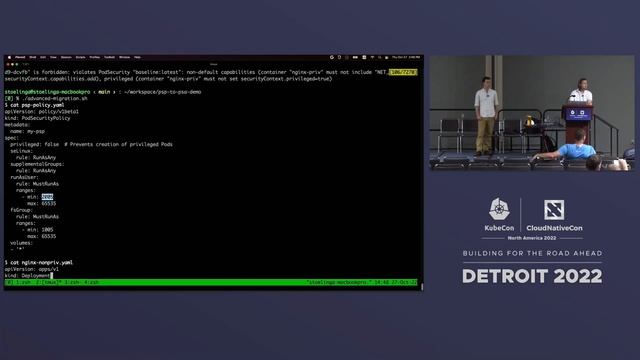
Task: Click the 'seLinux:' key
Action: click(22, 151)
